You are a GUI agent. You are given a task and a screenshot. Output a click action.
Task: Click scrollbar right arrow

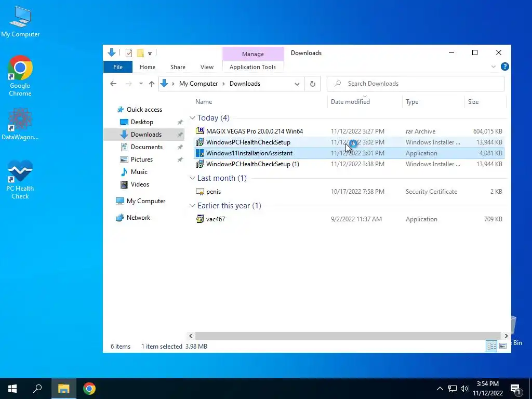506,336
